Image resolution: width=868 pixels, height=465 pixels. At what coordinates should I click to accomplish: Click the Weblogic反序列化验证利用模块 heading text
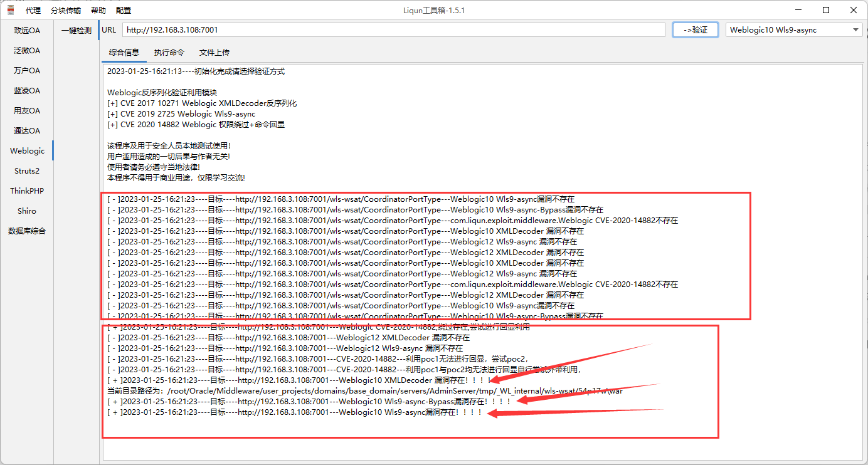(162, 93)
